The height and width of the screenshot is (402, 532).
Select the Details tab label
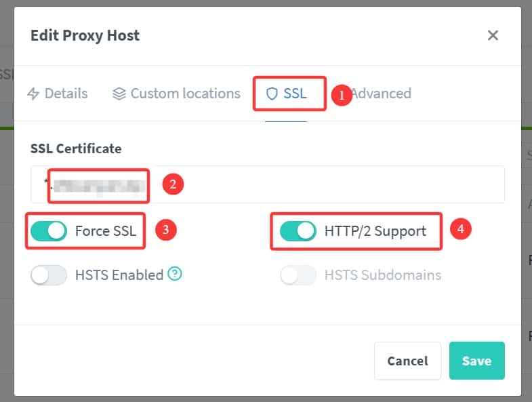coord(66,94)
